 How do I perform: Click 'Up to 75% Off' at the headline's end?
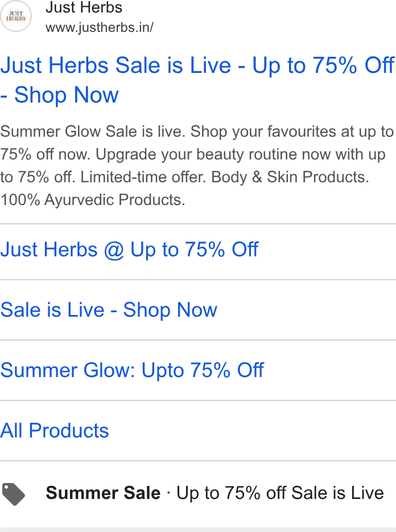[x=323, y=65]
